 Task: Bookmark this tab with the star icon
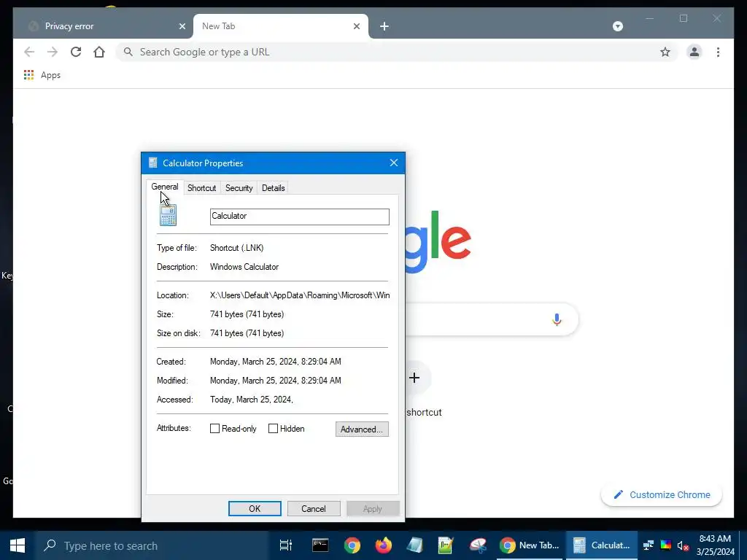[x=665, y=52]
